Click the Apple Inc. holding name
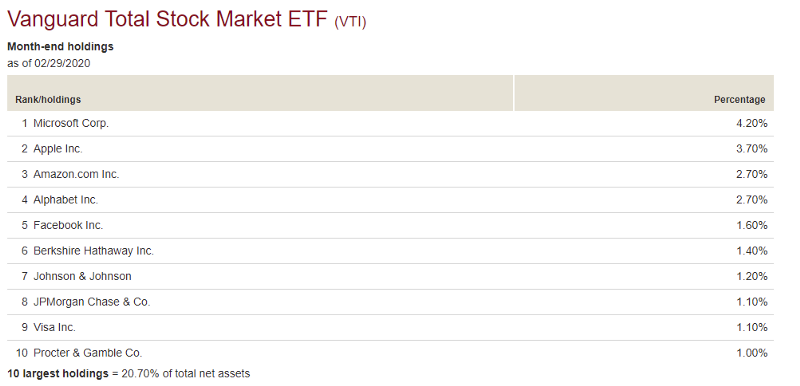800x386 pixels. coord(58,149)
